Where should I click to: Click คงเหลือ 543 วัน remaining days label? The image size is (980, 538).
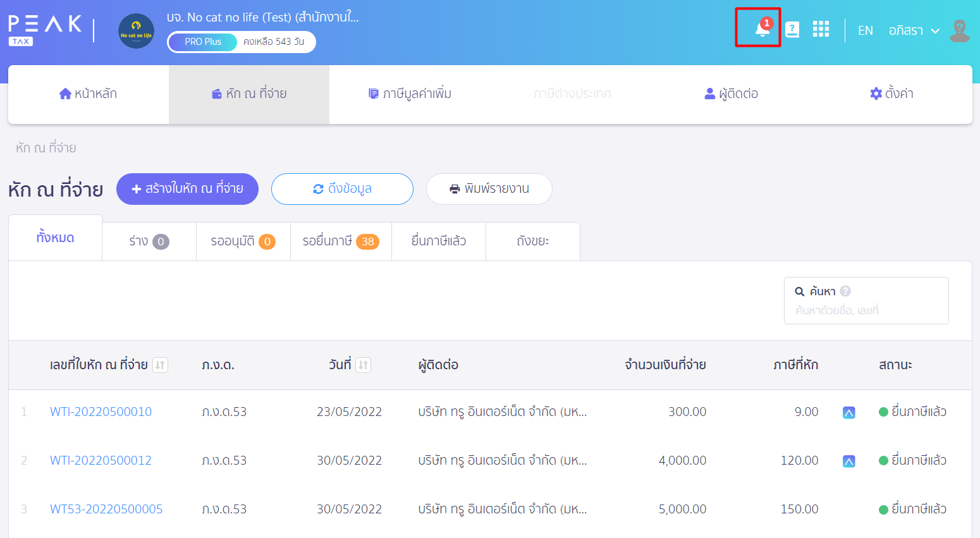pos(274,42)
